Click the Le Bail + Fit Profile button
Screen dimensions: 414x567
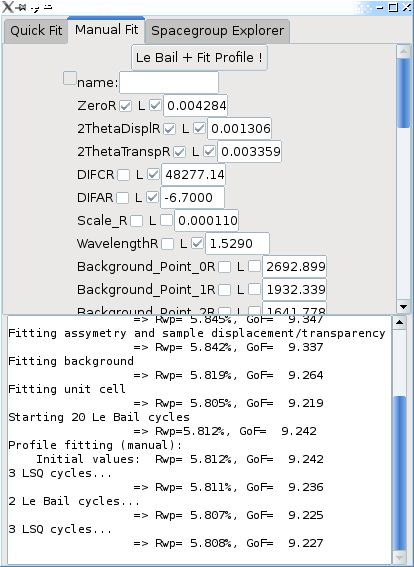point(199,57)
